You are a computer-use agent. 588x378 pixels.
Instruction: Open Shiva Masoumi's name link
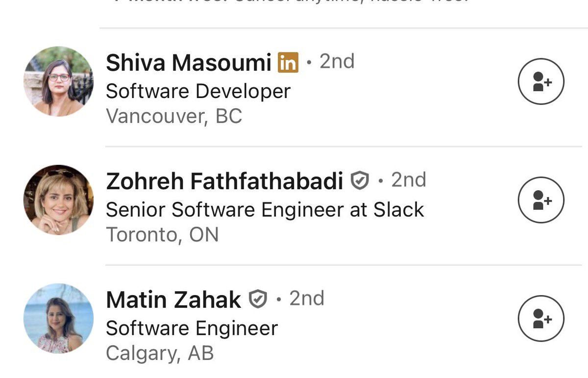(189, 63)
